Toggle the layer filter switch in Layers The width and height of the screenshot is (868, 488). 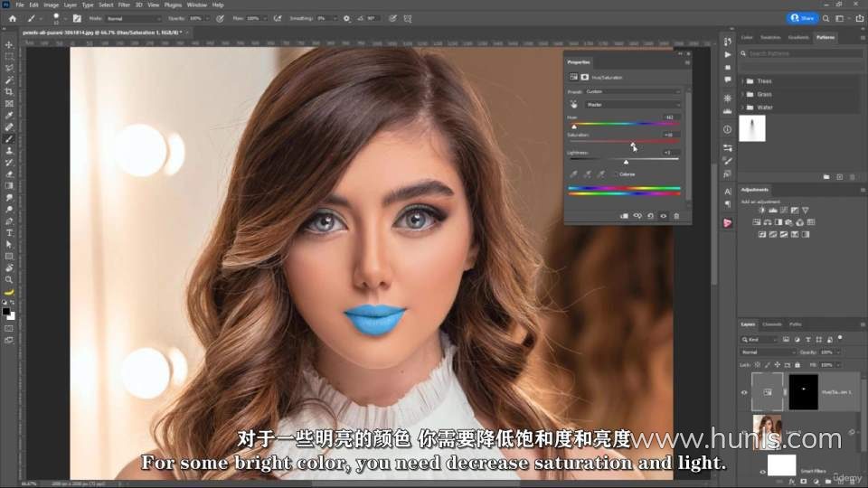(840, 337)
